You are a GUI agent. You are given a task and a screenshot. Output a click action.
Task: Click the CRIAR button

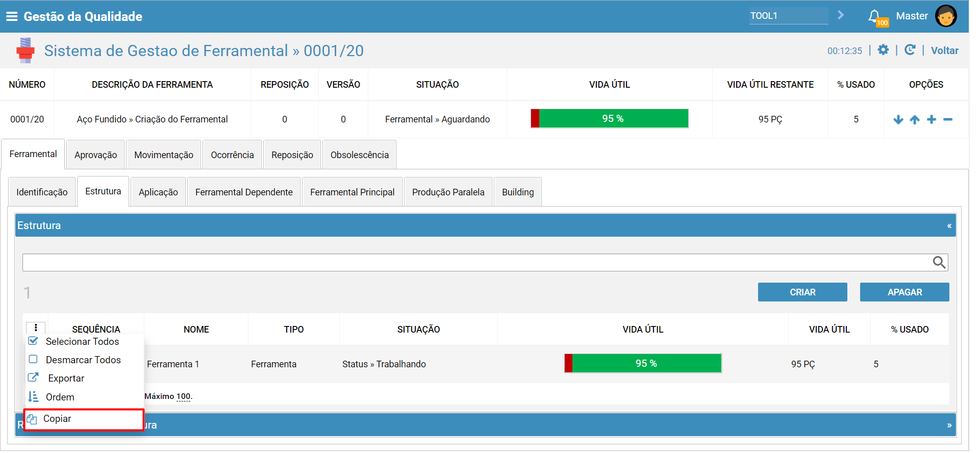click(802, 292)
